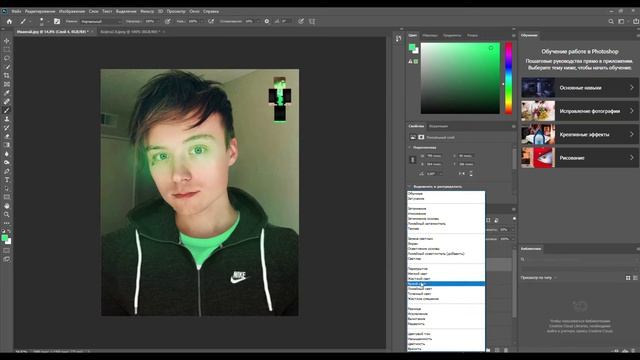Toggle pressure for opacity in options bar
This screenshot has width=640, height=360.
click(x=168, y=21)
